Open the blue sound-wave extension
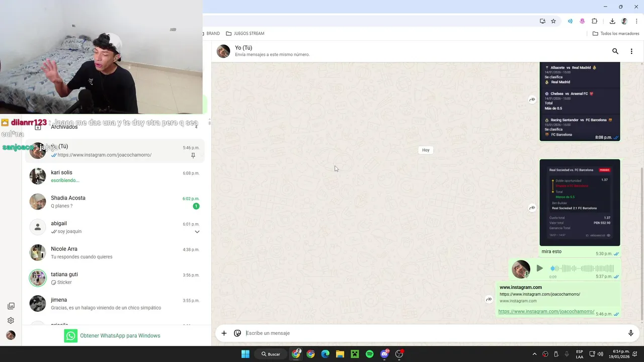 pyautogui.click(x=570, y=21)
